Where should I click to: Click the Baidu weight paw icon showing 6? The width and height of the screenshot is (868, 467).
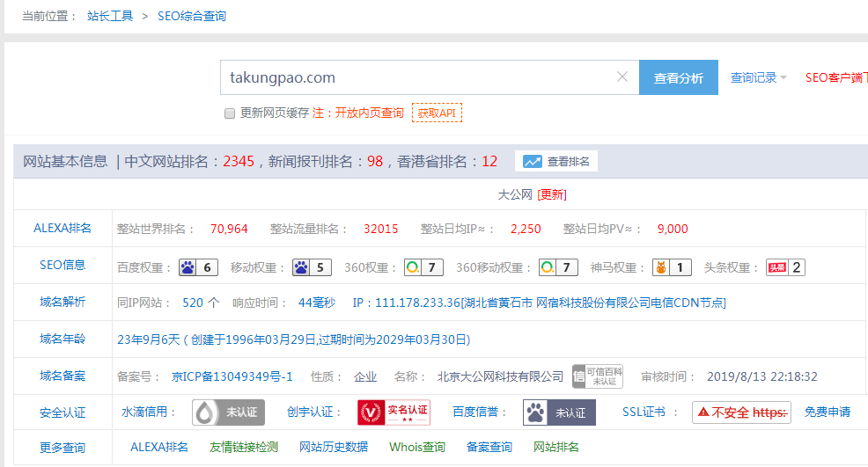pos(198,267)
